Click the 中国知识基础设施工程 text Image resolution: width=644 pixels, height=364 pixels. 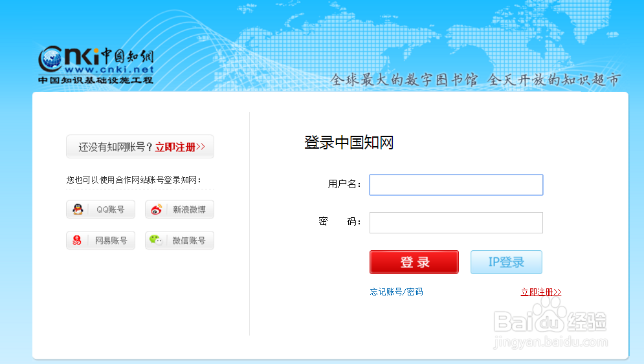96,80
